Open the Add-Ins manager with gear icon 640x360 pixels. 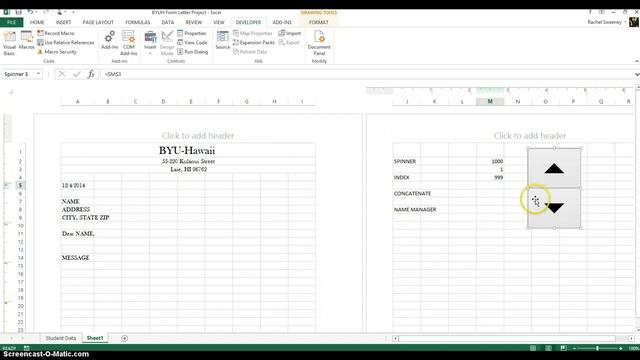[109, 40]
